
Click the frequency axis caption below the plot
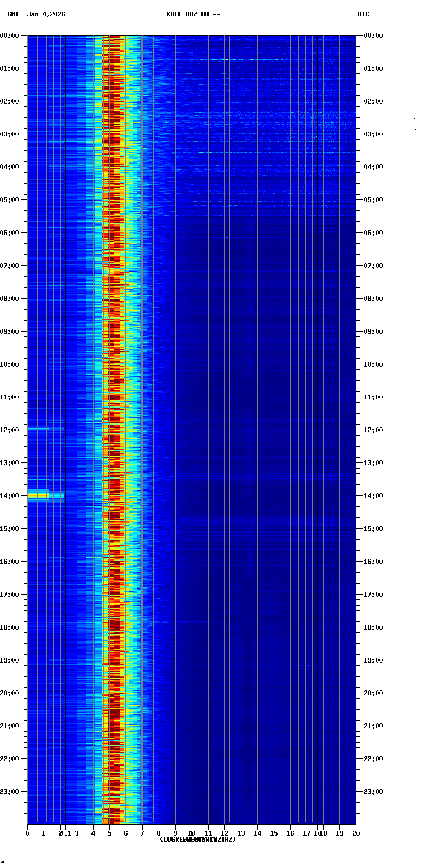(x=198, y=840)
